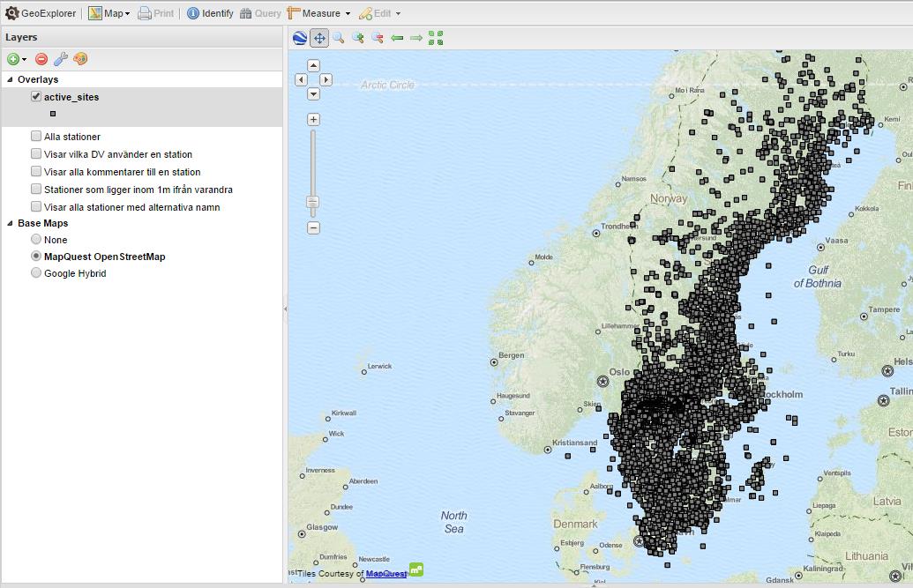Click the zoom slider plus button
The width and height of the screenshot is (913, 588).
pos(313,119)
